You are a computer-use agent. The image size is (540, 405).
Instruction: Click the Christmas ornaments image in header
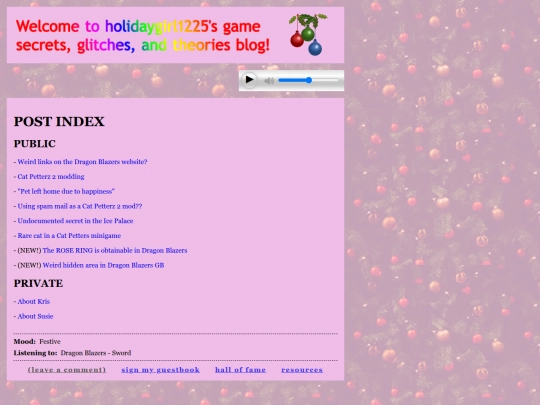pyautogui.click(x=308, y=34)
